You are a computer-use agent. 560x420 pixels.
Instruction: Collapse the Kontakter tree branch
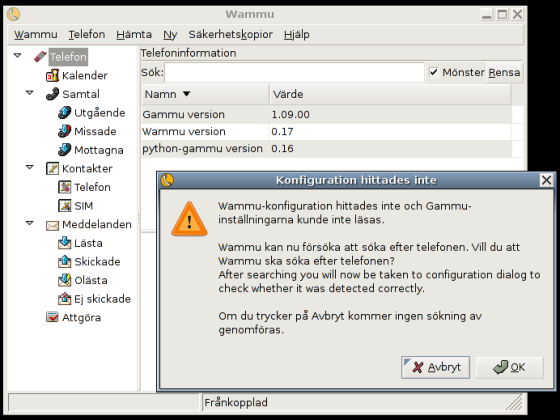(x=30, y=167)
